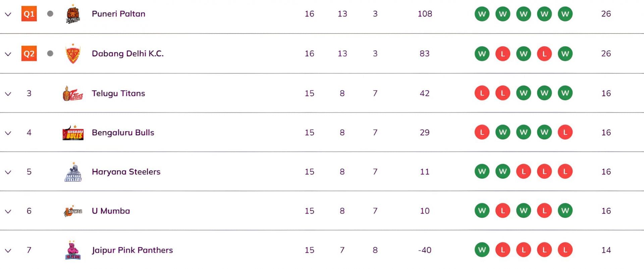Click the grey status dot beside Puneri Paltan
Viewport: 644px width, 269px height.
pos(50,14)
